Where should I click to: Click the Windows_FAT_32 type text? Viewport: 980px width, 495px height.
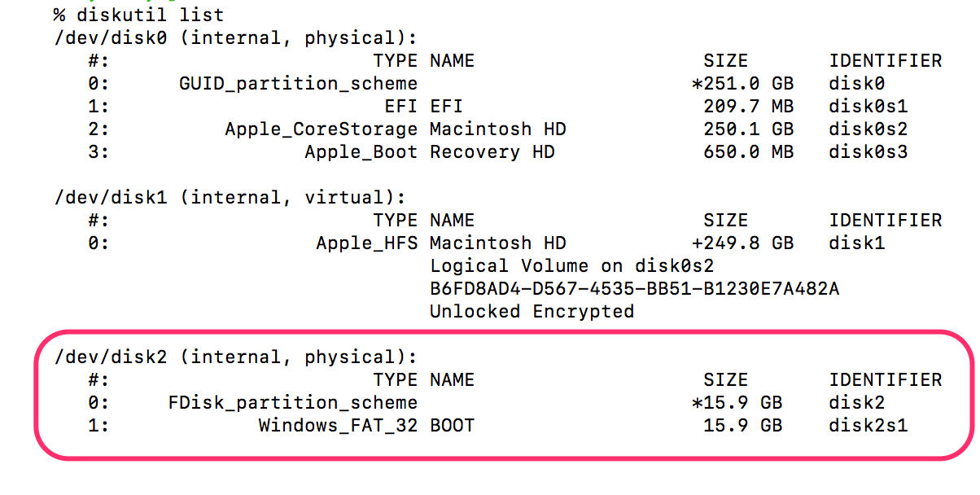coord(338,425)
